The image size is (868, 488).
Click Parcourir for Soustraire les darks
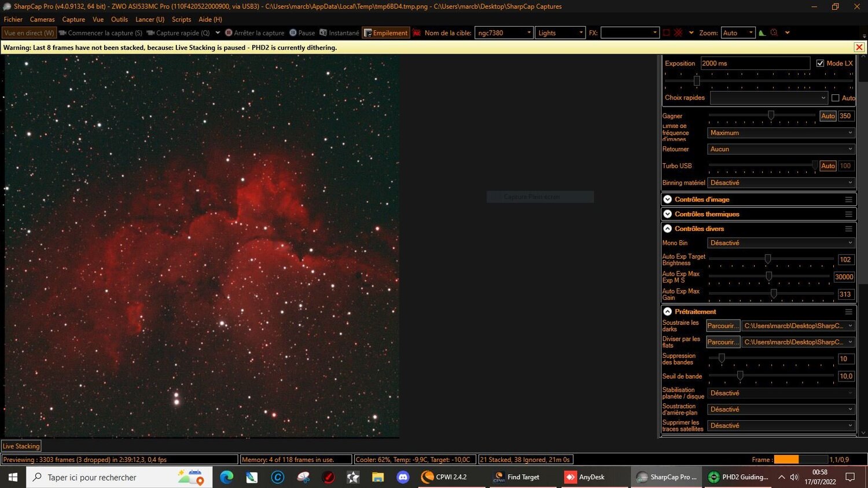click(723, 326)
